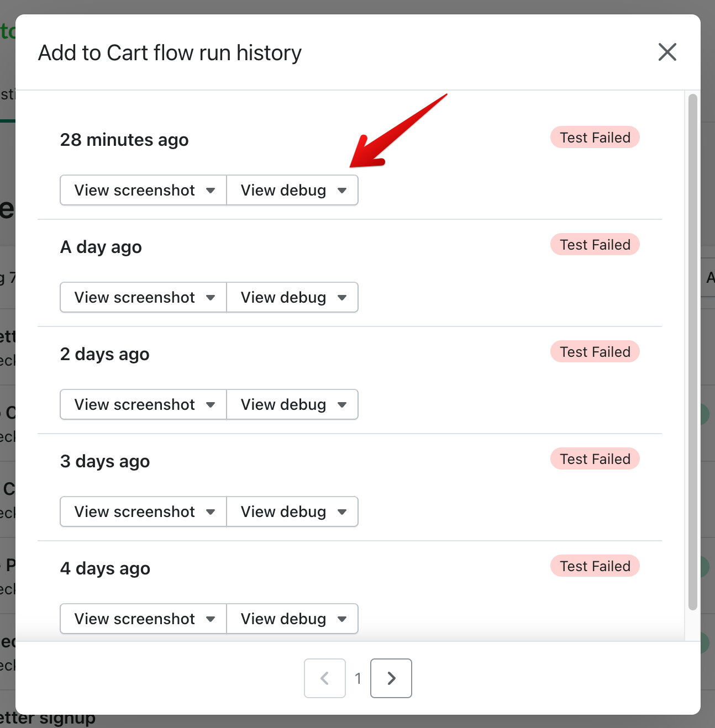The image size is (715, 728).
Task: Close the Add to Cart run history dialog
Action: tap(667, 52)
